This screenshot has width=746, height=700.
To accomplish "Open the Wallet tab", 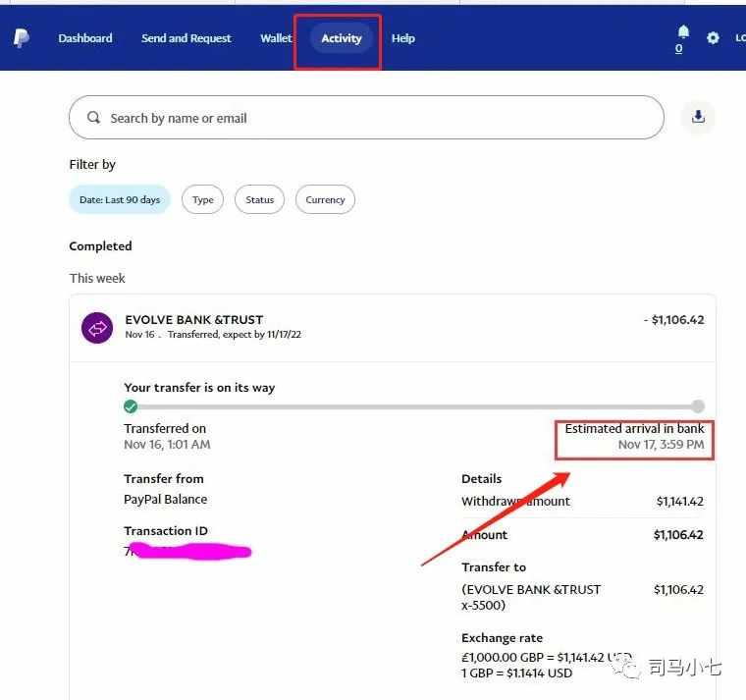I will (276, 38).
